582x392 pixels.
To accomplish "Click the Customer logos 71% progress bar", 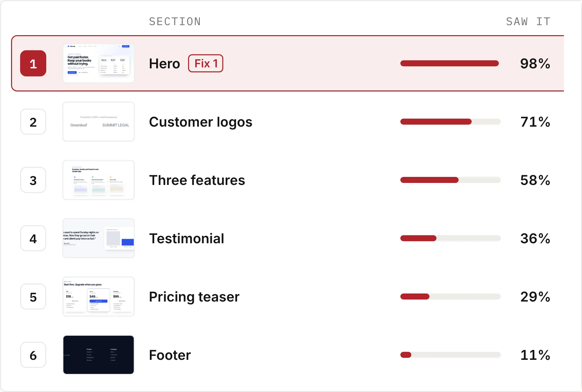I will (x=450, y=122).
